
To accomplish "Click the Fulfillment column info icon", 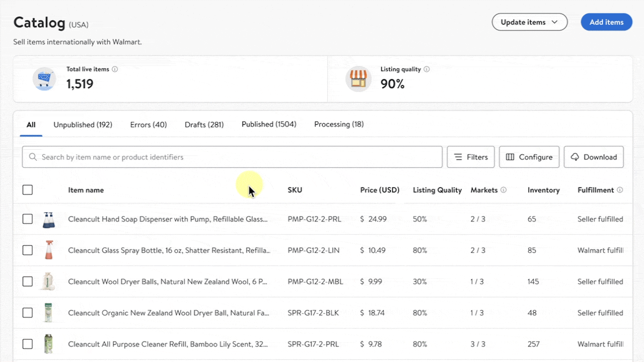I will click(x=620, y=190).
